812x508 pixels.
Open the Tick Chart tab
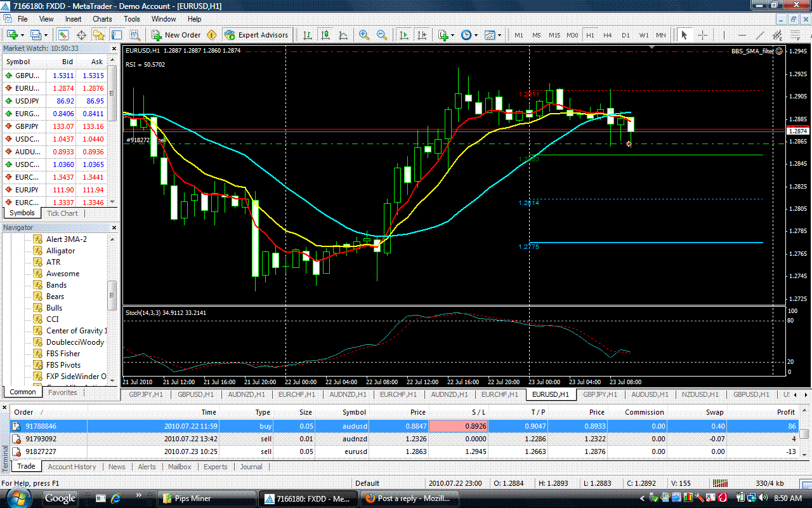pyautogui.click(x=62, y=213)
